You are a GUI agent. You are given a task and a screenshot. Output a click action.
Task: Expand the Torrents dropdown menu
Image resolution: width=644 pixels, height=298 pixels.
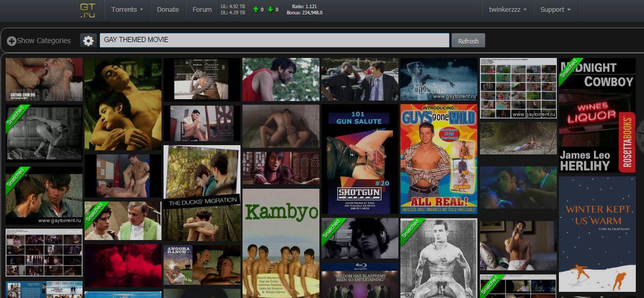tap(127, 10)
